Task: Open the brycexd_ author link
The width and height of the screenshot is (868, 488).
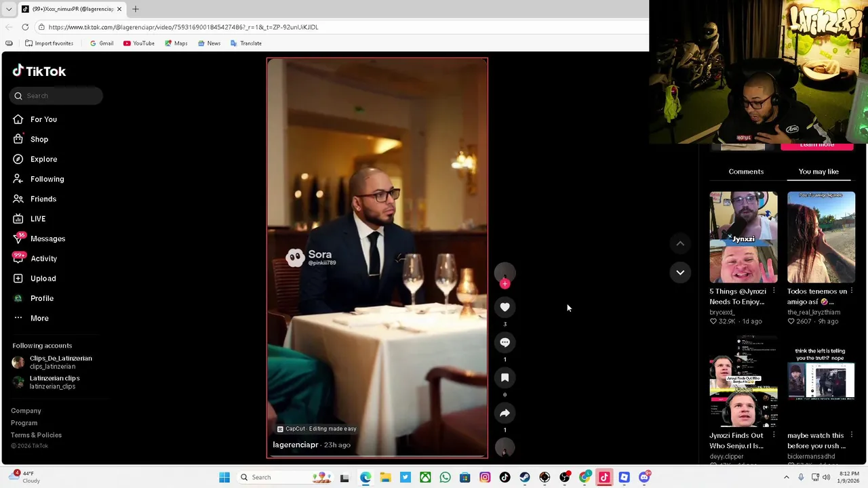Action: pos(722,312)
